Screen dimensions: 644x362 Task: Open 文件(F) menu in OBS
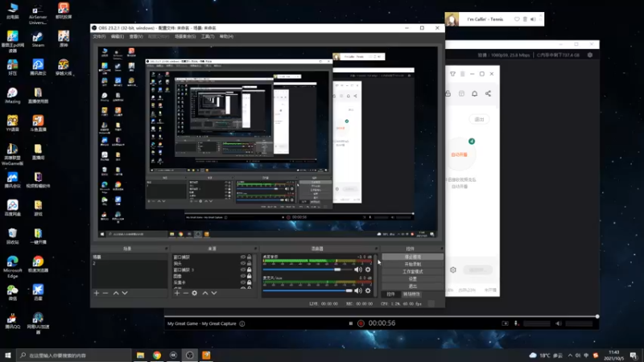(99, 36)
